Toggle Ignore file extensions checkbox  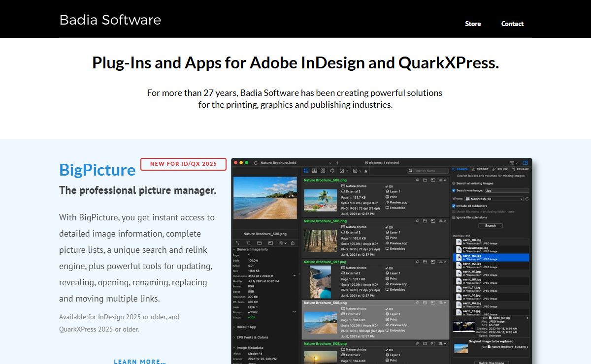(x=454, y=217)
